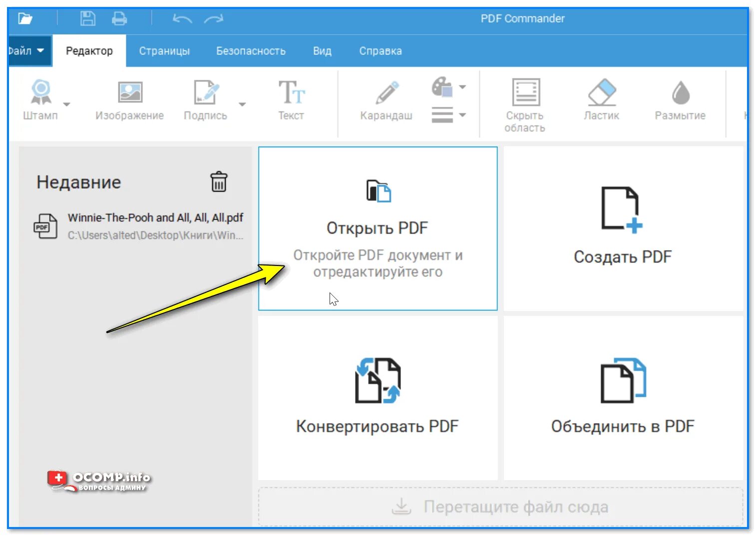Viewport: 756px width, 536px height.
Task: Click the Создать PDF card
Action: point(623,229)
